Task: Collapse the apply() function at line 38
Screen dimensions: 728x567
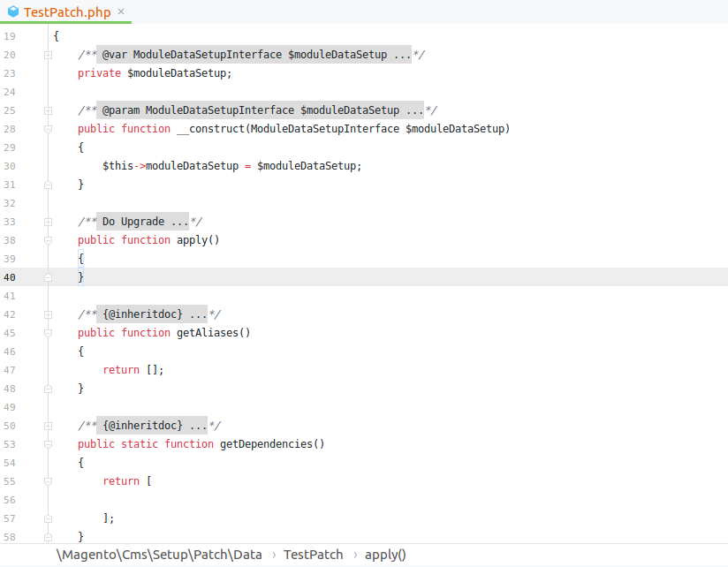Action: click(x=48, y=240)
